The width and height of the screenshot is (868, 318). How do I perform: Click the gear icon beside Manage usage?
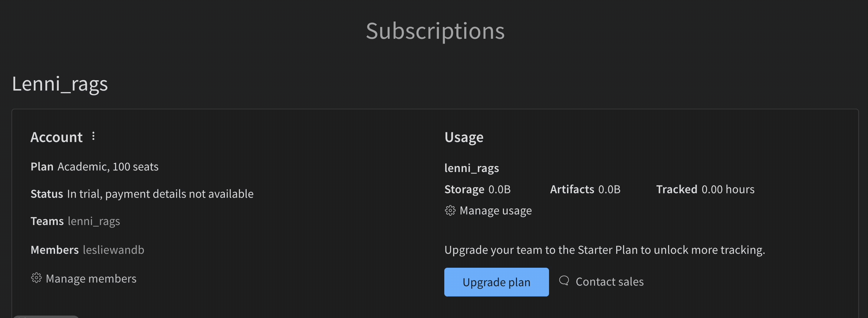pos(450,210)
